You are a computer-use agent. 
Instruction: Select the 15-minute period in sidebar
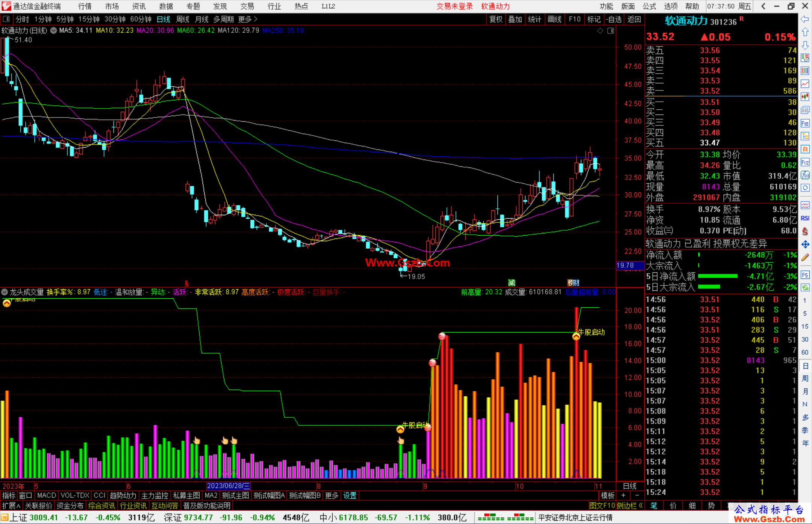pyautogui.click(x=804, y=326)
